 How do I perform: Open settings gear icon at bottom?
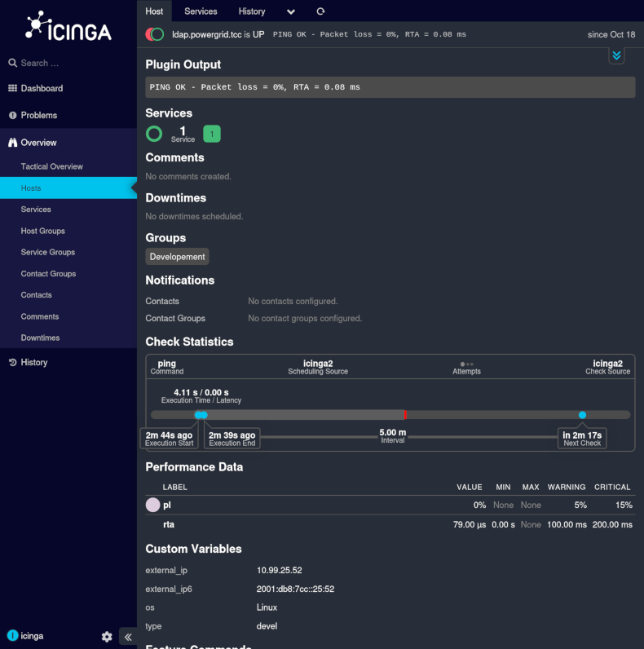pyautogui.click(x=107, y=637)
